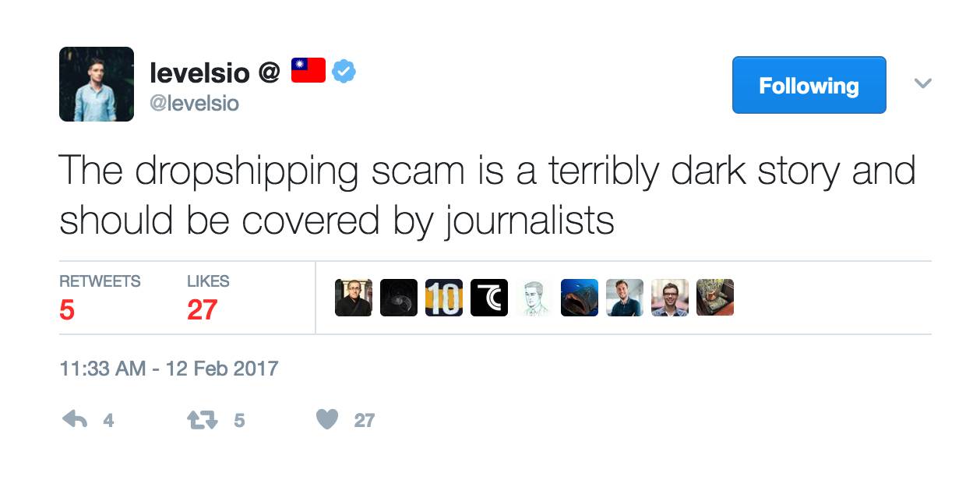Screen dimensions: 980x480
Task: Click the blue verified badge
Action: point(344,72)
